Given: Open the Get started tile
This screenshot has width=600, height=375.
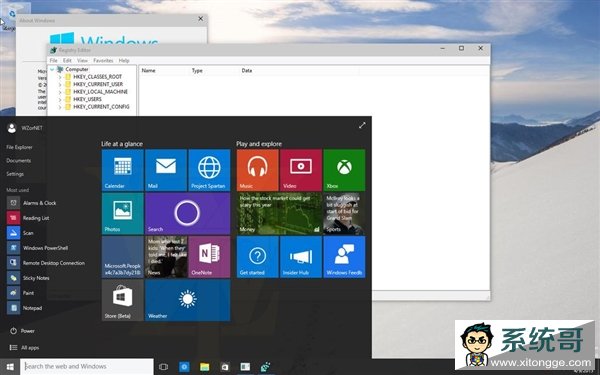Looking at the screenshot, I should pyautogui.click(x=258, y=257).
